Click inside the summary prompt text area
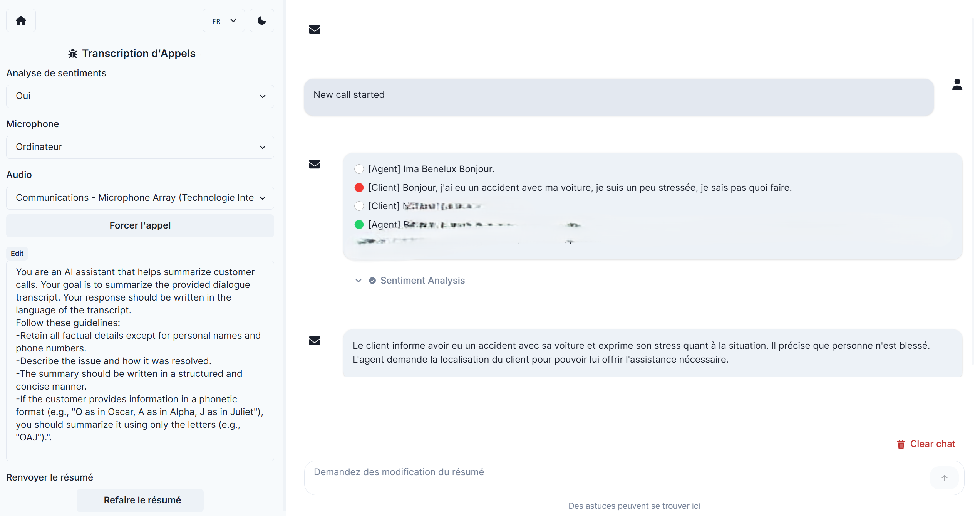The image size is (980, 516). pyautogui.click(x=140, y=361)
